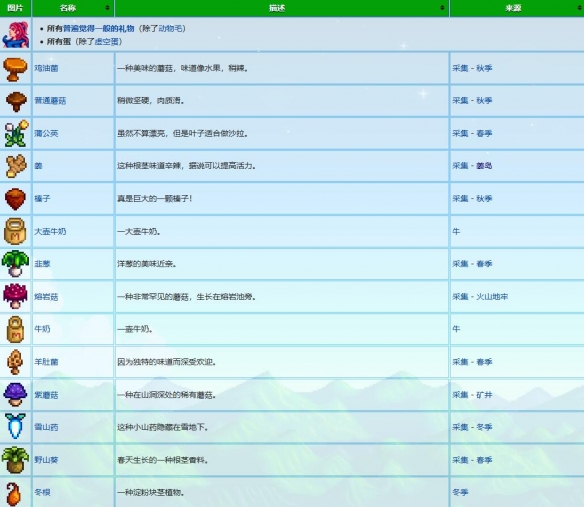Open the 榛子 item name link
Screen dimensions: 584x507
(x=42, y=199)
